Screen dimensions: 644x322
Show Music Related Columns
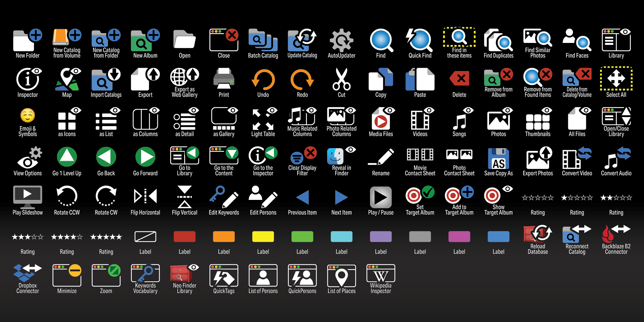tap(302, 116)
